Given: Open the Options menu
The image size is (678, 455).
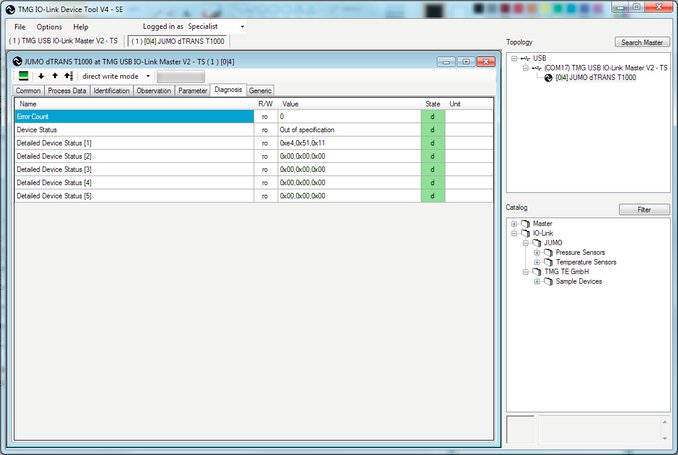Looking at the screenshot, I should (49, 27).
